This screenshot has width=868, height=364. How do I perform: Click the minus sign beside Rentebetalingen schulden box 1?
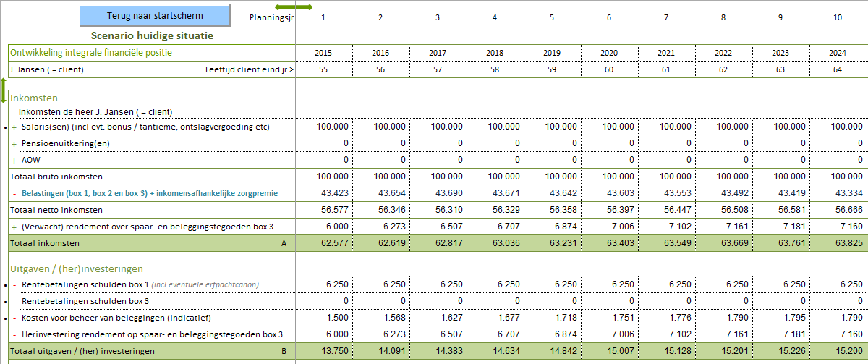click(x=14, y=284)
